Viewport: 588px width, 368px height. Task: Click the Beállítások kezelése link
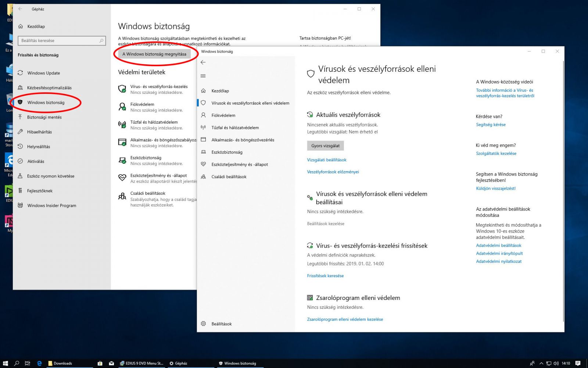326,224
